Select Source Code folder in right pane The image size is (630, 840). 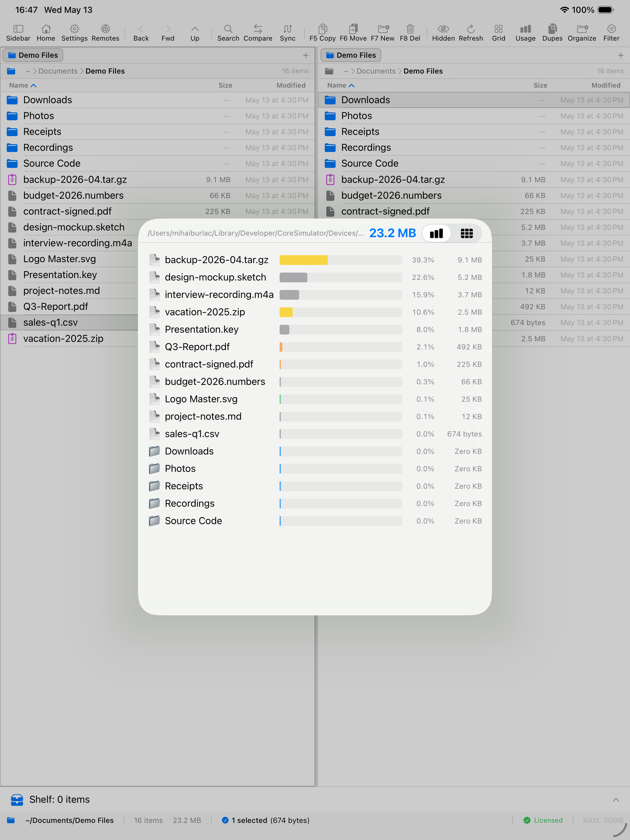point(473,163)
